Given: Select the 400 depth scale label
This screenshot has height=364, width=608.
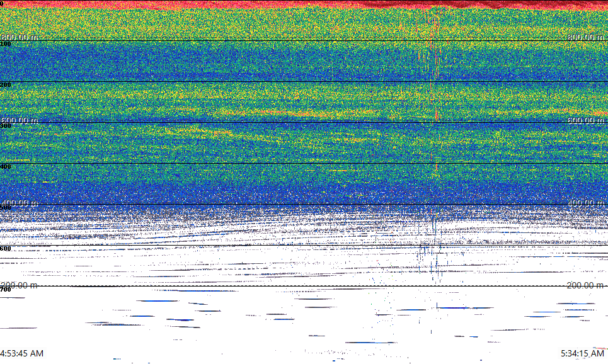Looking at the screenshot, I should coord(6,167).
